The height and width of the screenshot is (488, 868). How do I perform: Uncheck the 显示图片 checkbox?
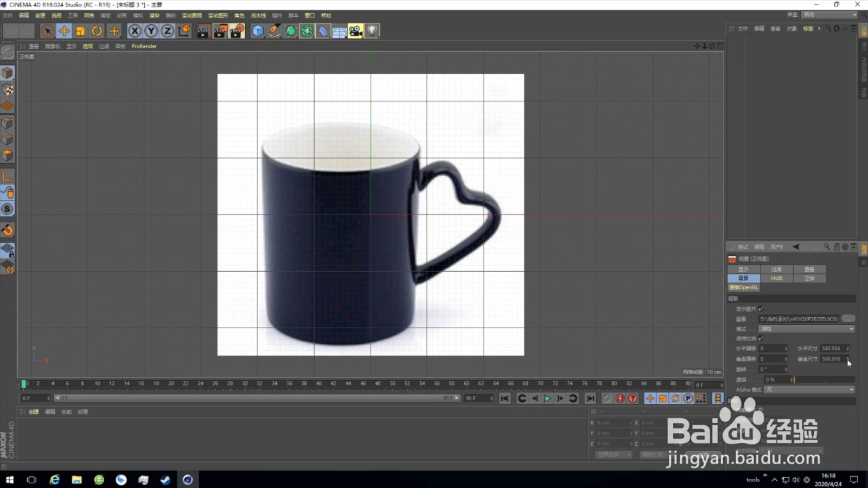click(759, 309)
